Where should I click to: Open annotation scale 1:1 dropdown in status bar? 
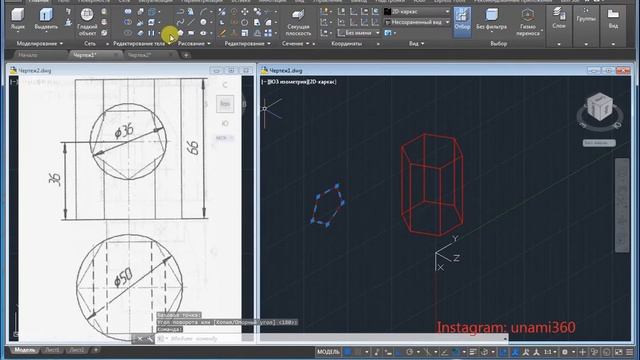pyautogui.click(x=549, y=351)
